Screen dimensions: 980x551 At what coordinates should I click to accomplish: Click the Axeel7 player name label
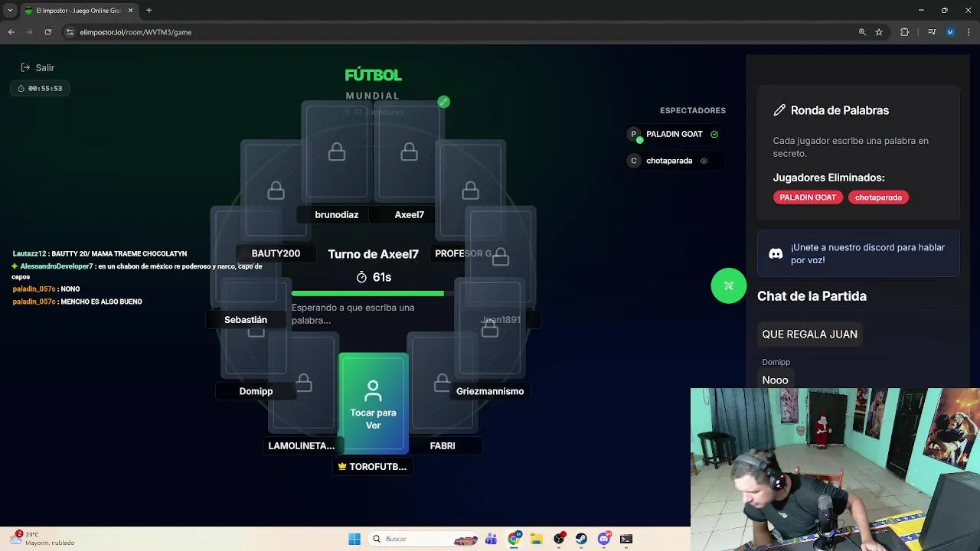tap(409, 214)
